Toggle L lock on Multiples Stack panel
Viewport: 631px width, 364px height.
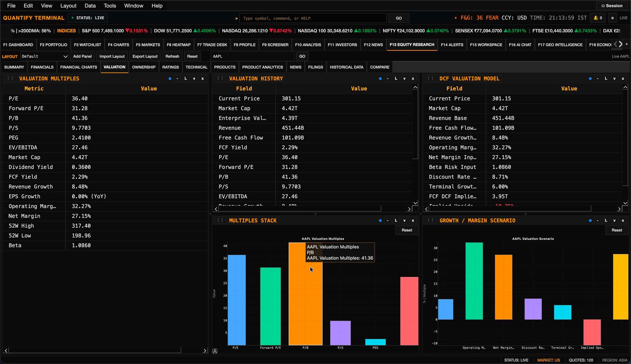click(x=396, y=221)
